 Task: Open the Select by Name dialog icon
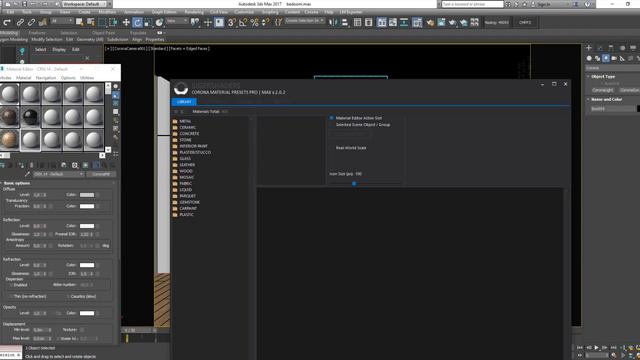(91, 22)
